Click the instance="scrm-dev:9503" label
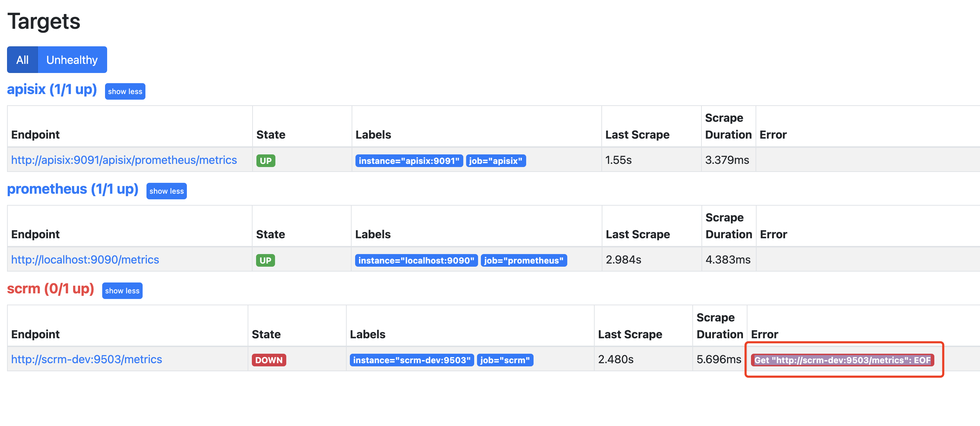 (412, 360)
